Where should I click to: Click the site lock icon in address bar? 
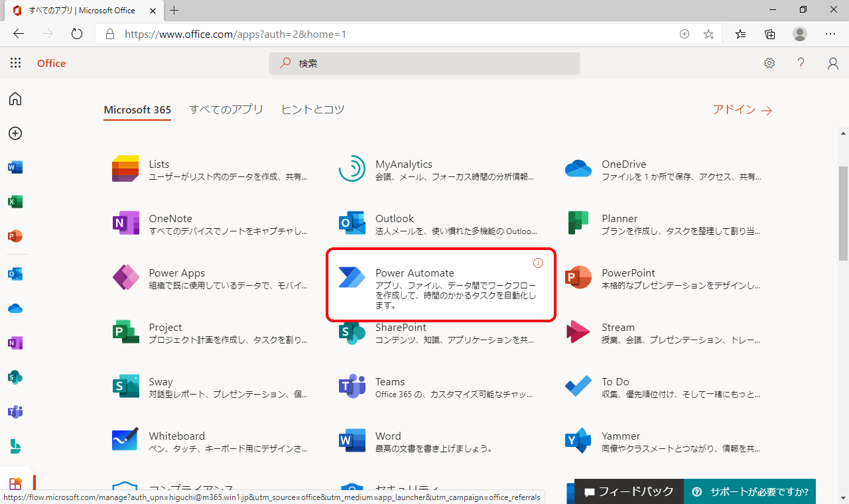point(110,34)
